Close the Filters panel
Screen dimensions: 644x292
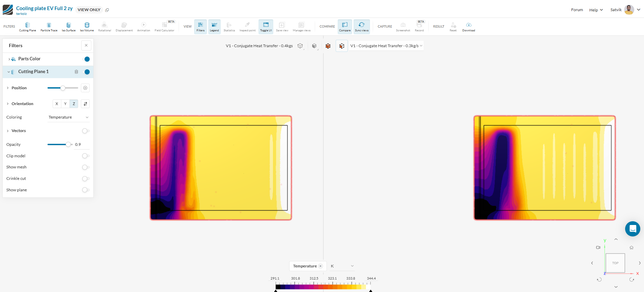86,45
